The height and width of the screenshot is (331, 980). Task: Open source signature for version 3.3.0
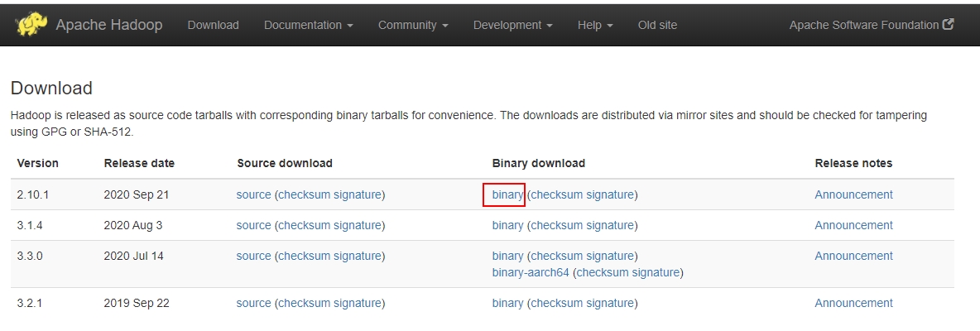358,256
